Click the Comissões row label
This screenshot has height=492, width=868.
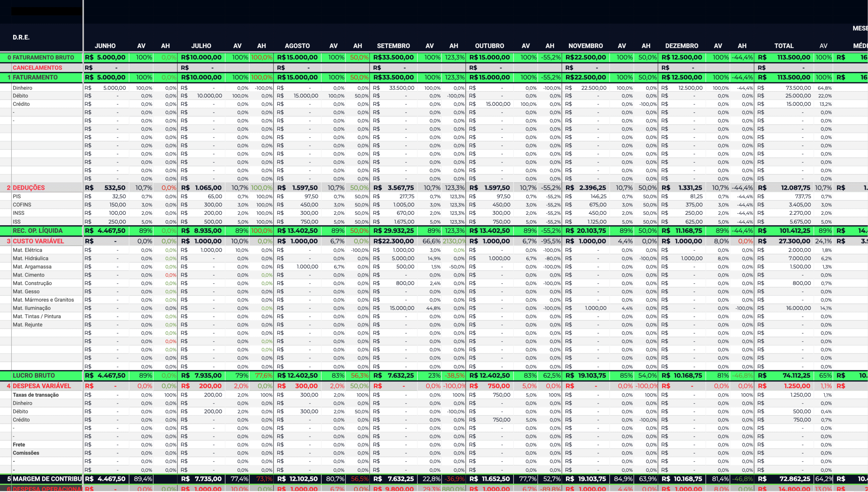(26, 453)
